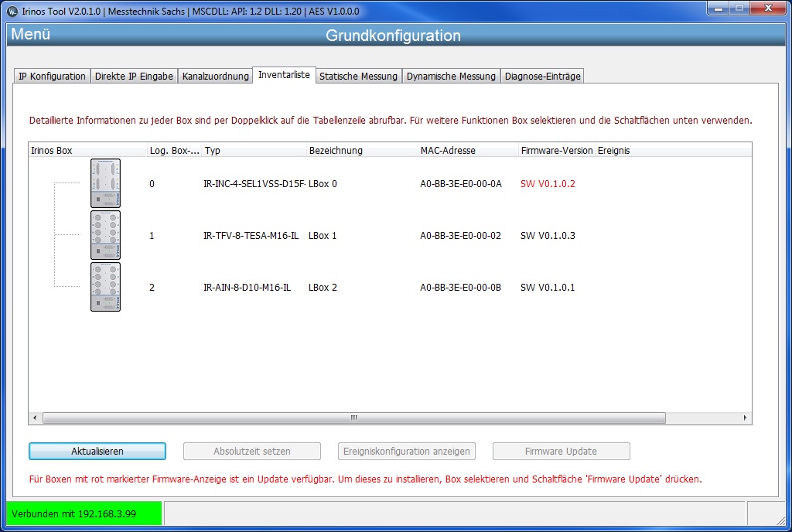Click Ereigniskonfiguration anzeigen button
Viewport: 792px width, 532px height.
407,452
